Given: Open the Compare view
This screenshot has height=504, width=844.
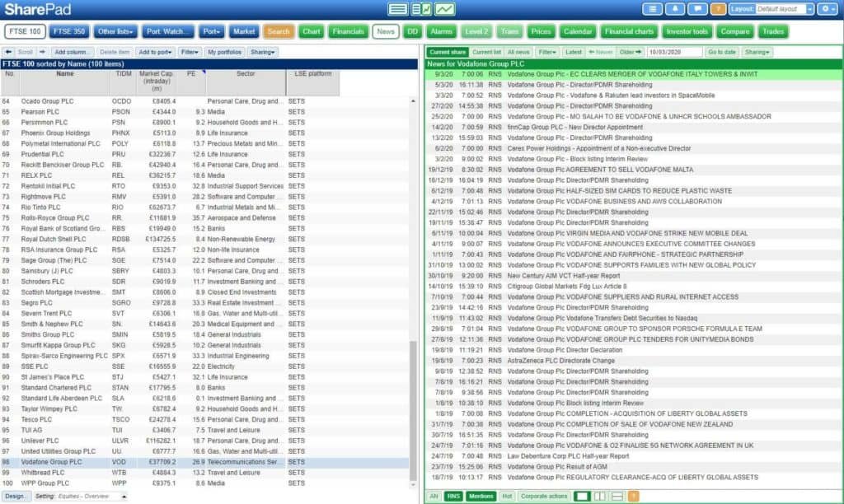Looking at the screenshot, I should (x=735, y=31).
